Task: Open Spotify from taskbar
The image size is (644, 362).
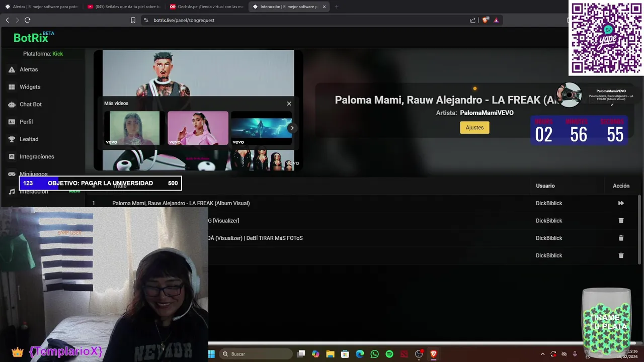Action: [389, 354]
